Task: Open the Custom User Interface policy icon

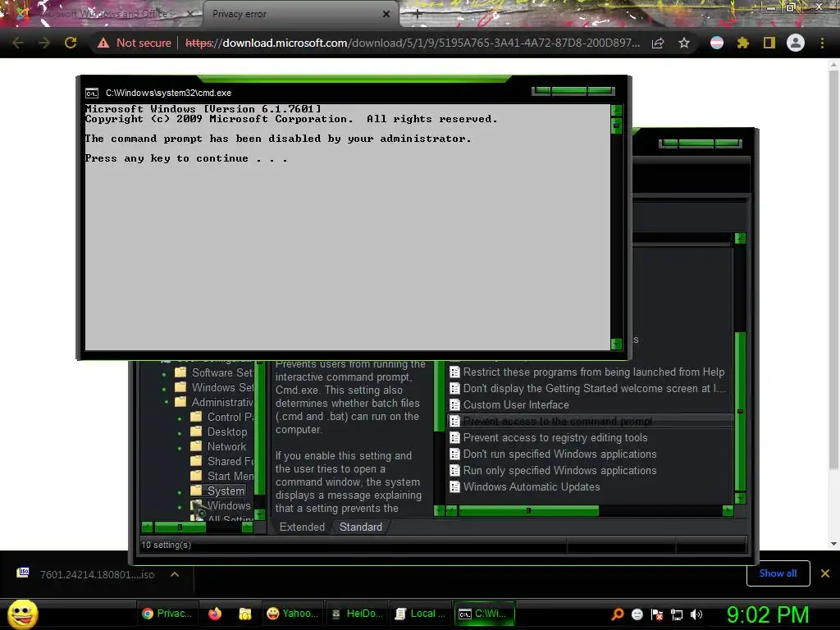Action: point(454,405)
